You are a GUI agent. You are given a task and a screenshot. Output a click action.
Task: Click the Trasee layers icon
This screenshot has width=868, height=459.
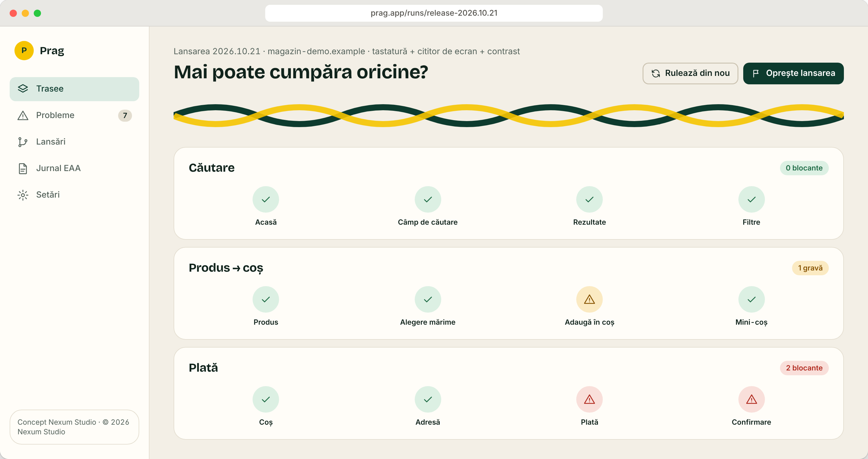pyautogui.click(x=23, y=89)
